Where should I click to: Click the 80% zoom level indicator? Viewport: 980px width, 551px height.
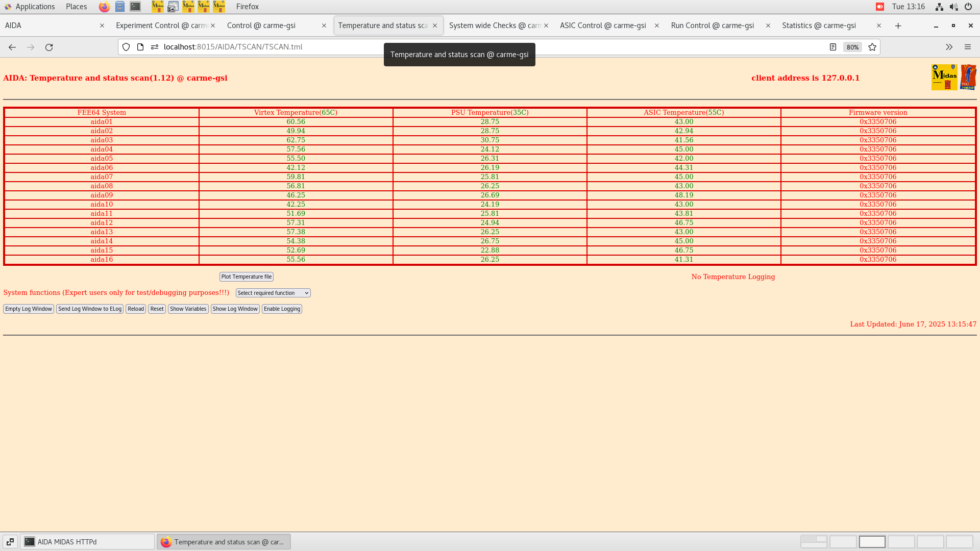[x=852, y=47]
